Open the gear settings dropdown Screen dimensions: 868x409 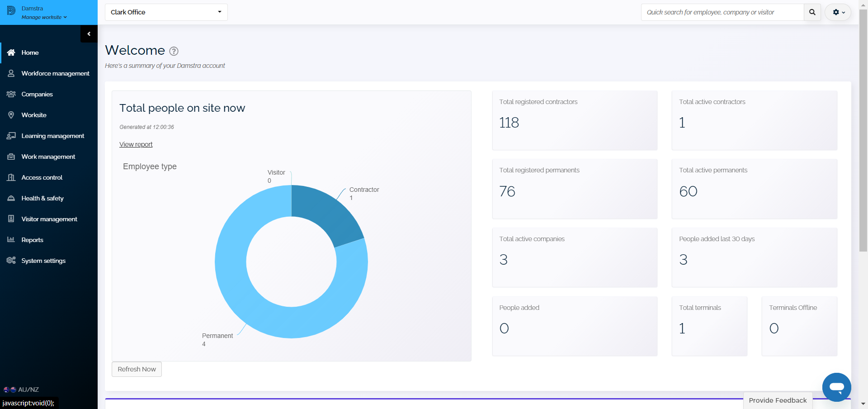point(838,12)
